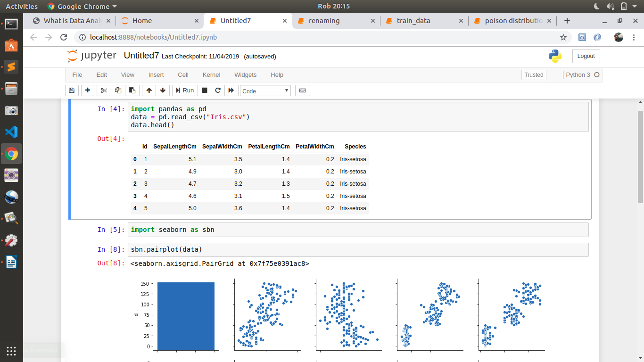The width and height of the screenshot is (644, 362).
Task: Cut the selected cell with the scissors icon
Action: pos(104,90)
